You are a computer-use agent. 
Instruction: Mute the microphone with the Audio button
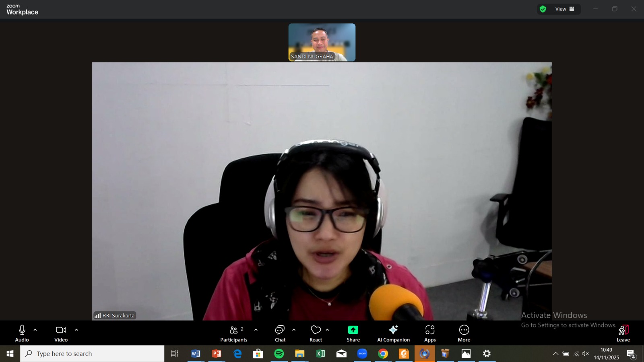tap(22, 333)
